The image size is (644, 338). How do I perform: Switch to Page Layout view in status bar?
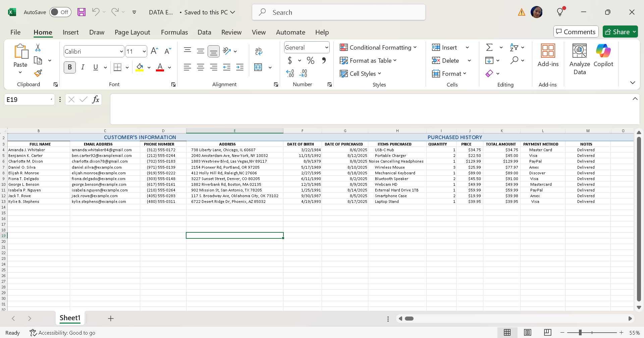click(528, 332)
